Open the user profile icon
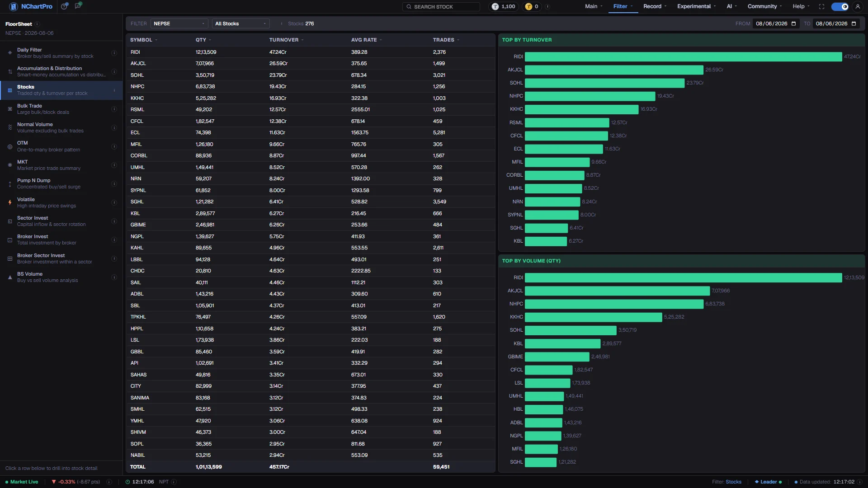This screenshot has width=868, height=488. (x=858, y=6)
